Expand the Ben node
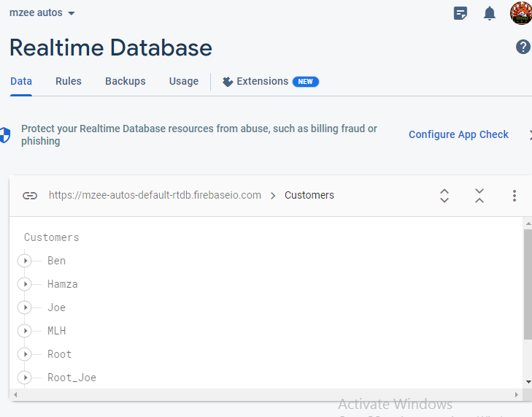Image resolution: width=532 pixels, height=417 pixels. (x=25, y=261)
